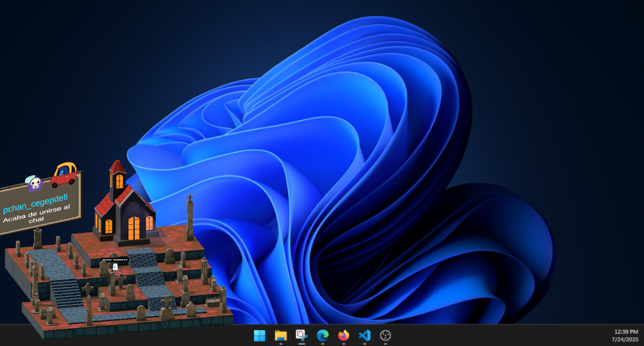644x346 pixels.
Task: Click the purple skull ghost character
Action: (35, 183)
